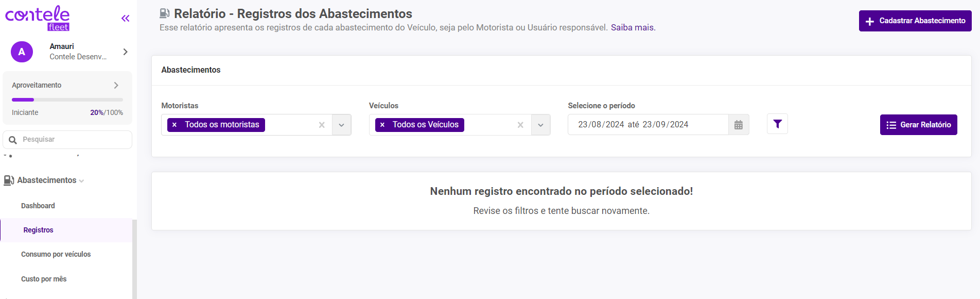Screen dimensions: 980x299
Task: Open the Saiba mais link
Action: tap(633, 27)
